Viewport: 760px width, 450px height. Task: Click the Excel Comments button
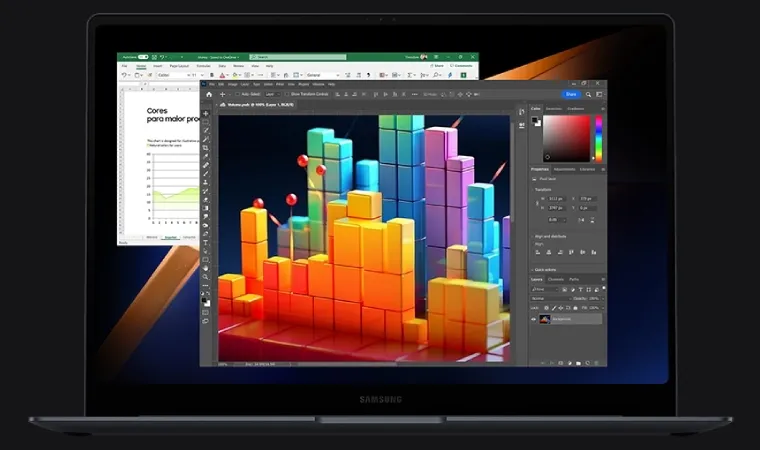pyautogui.click(x=461, y=66)
